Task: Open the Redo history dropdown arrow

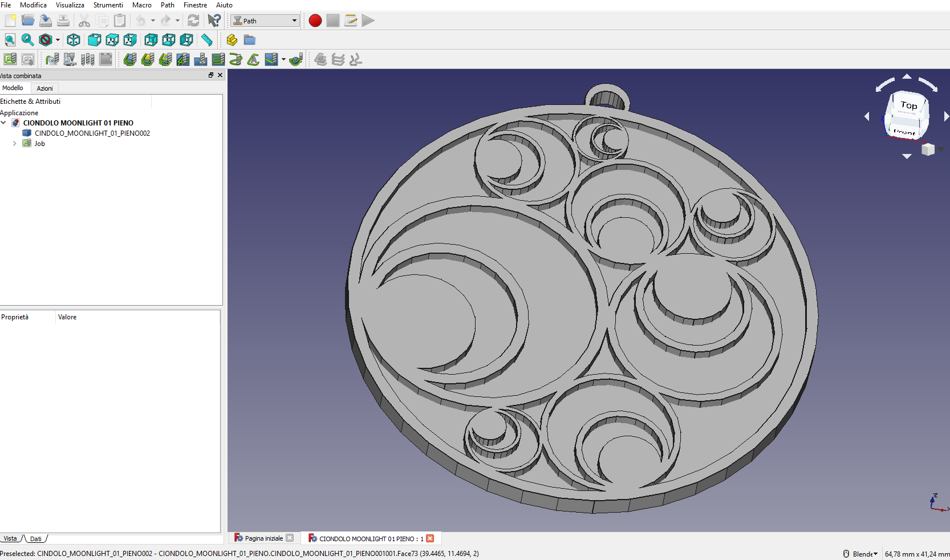Action: coord(177,21)
